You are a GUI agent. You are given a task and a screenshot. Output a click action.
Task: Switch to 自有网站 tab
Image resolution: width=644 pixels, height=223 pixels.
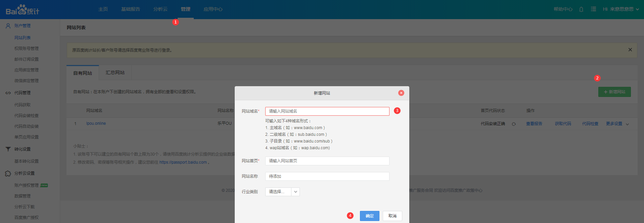tap(83, 73)
